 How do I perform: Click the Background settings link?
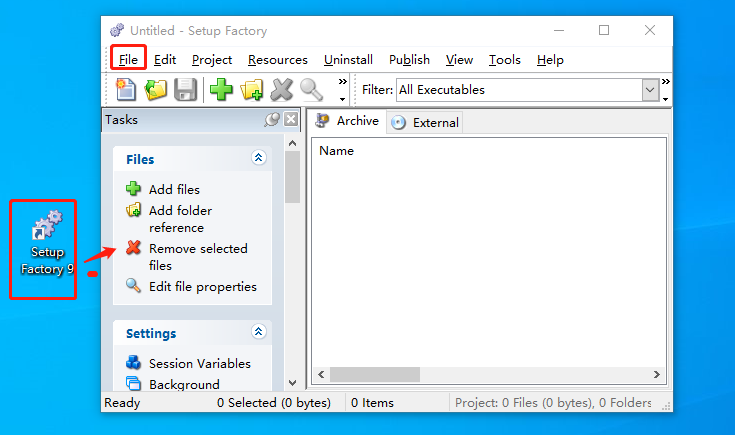[184, 384]
